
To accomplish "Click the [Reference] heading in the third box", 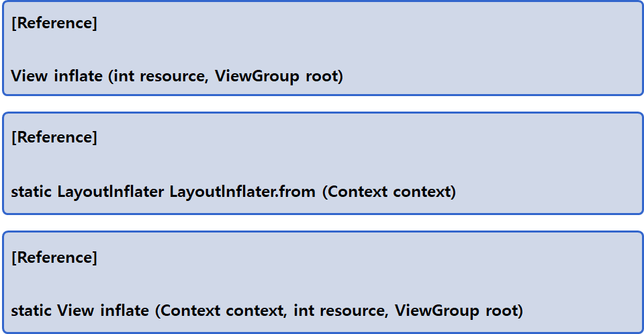I will click(54, 257).
